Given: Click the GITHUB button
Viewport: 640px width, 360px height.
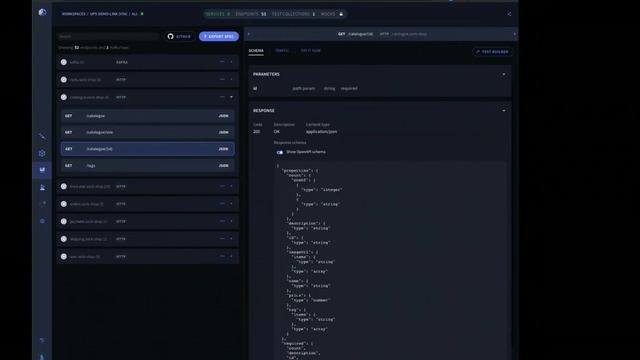Looking at the screenshot, I should pos(179,36).
